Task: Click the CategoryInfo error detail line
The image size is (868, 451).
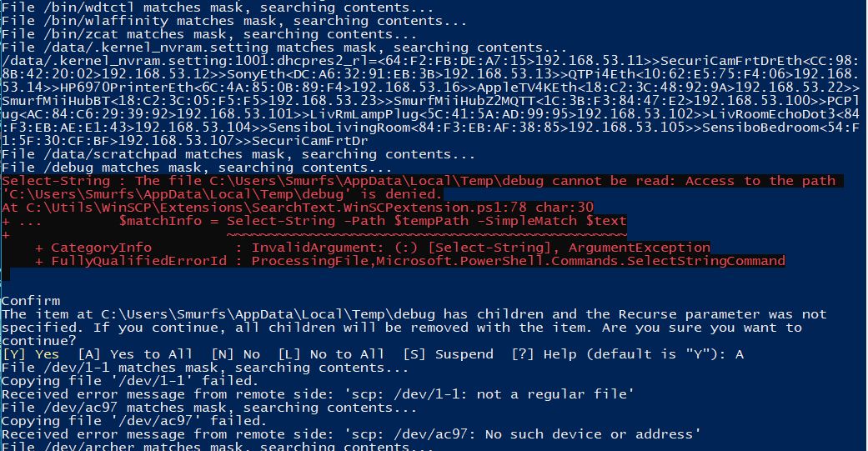Action: (x=372, y=248)
